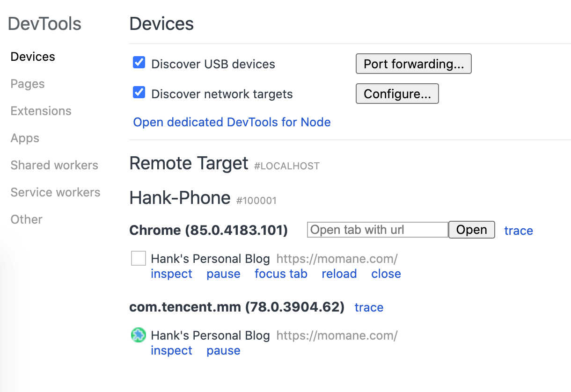This screenshot has height=392, width=571.
Task: Open dedicated DevTools for Node
Action: 232,122
